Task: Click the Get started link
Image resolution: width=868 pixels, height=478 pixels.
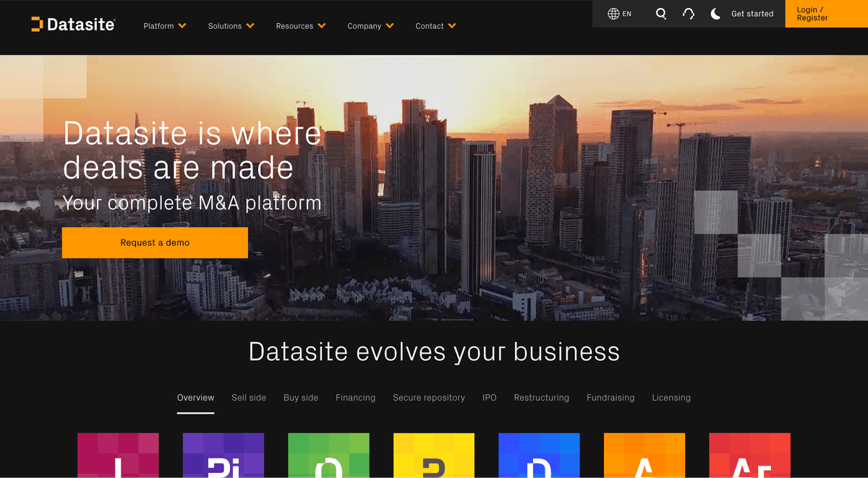Action: pos(752,13)
